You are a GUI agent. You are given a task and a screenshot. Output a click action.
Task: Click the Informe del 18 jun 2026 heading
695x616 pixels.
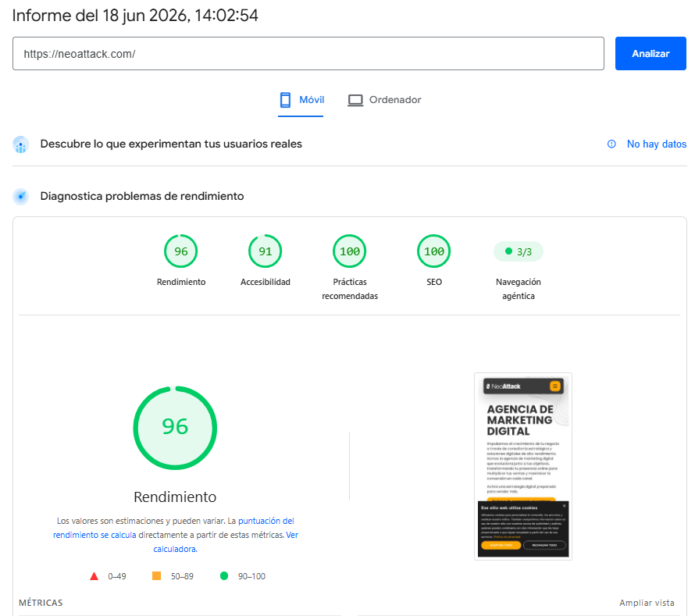135,16
